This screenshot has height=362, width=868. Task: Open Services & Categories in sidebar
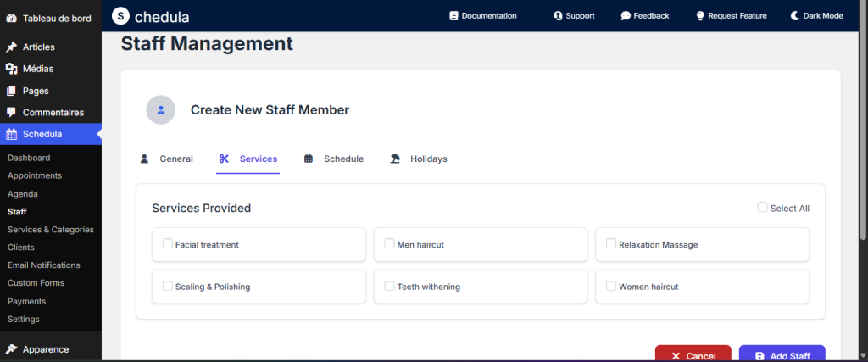click(x=50, y=229)
